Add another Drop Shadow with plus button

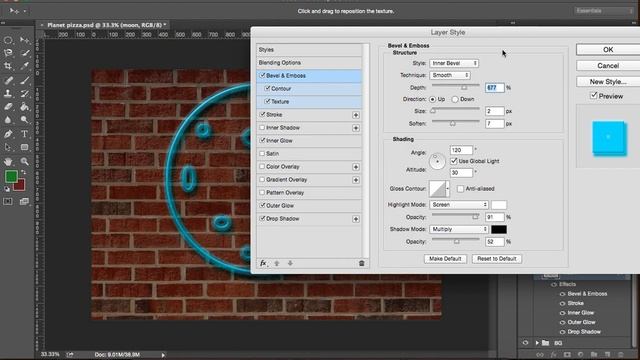[356, 219]
